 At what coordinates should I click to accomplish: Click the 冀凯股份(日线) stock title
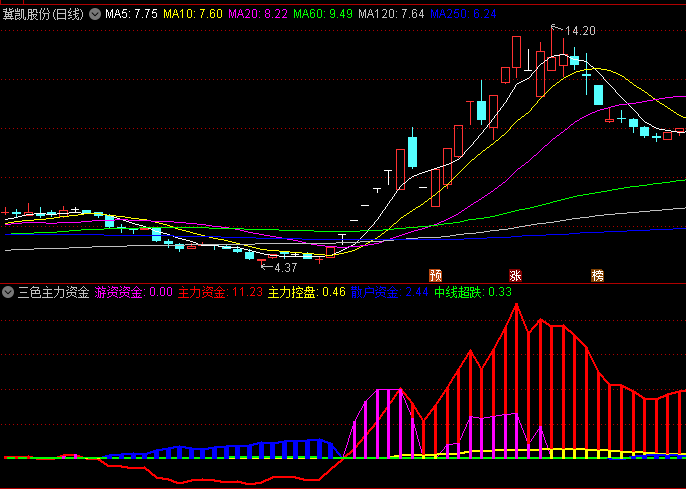pyautogui.click(x=43, y=14)
